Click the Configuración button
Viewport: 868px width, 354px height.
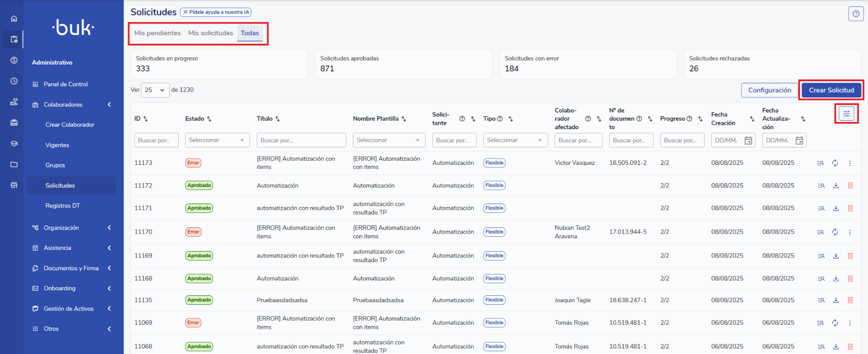[769, 90]
